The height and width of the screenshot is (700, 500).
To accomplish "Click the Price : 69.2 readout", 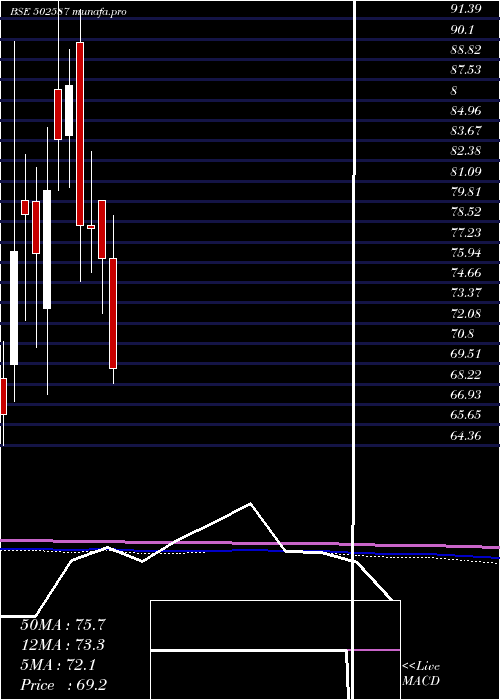I will pyautogui.click(x=63, y=685).
